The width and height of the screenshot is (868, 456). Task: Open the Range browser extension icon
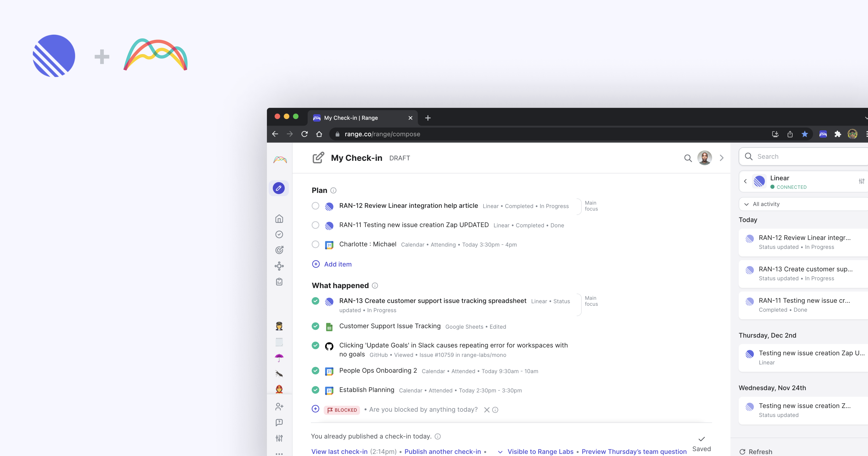[x=823, y=134]
